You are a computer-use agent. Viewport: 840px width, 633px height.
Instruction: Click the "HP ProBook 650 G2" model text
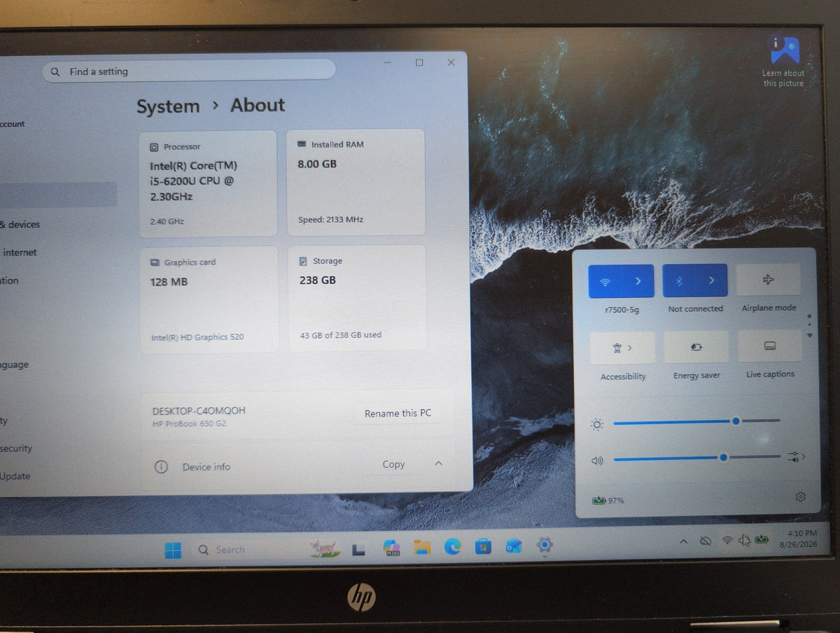coord(189,424)
